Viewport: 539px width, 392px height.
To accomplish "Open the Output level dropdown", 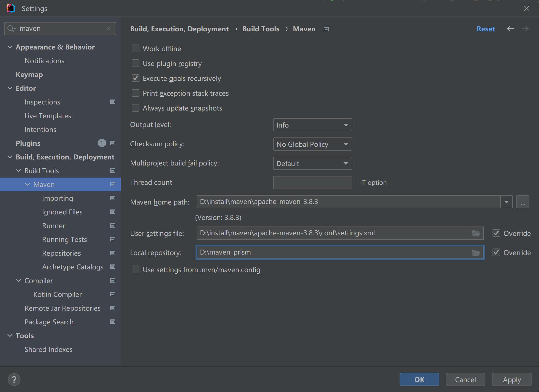I will (x=312, y=125).
